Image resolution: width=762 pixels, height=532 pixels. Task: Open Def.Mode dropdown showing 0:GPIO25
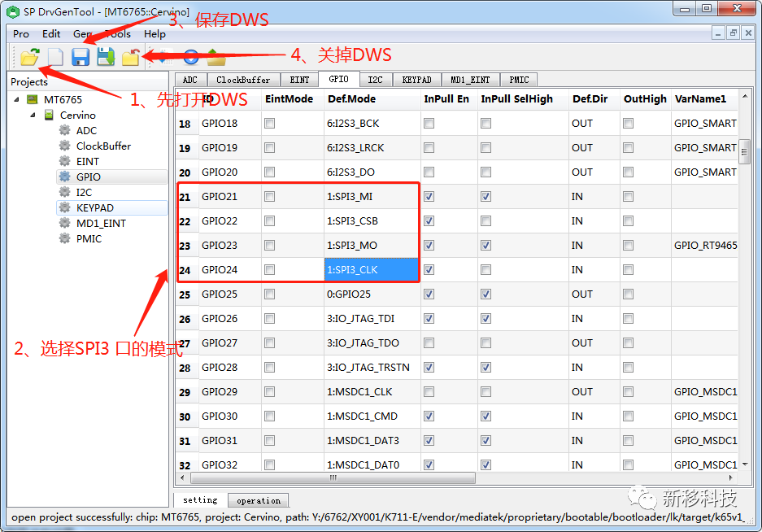372,294
